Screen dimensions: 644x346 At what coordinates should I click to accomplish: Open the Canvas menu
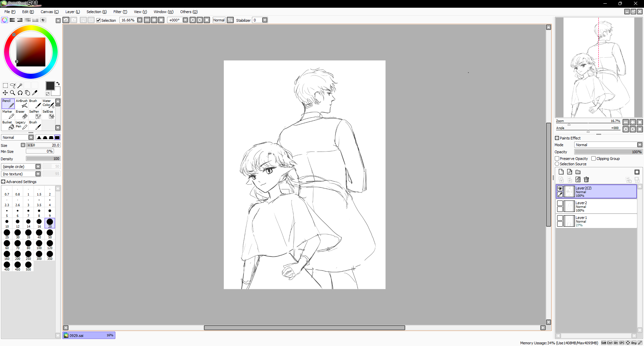click(49, 12)
